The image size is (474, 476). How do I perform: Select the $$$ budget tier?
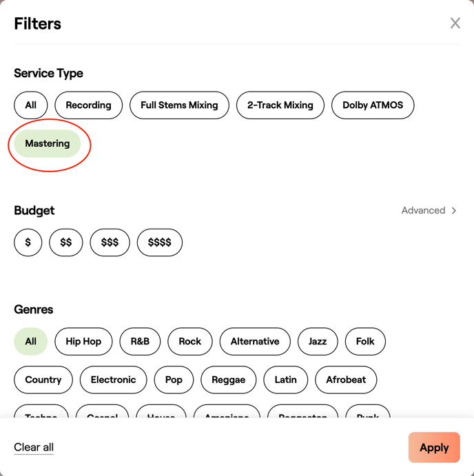110,242
